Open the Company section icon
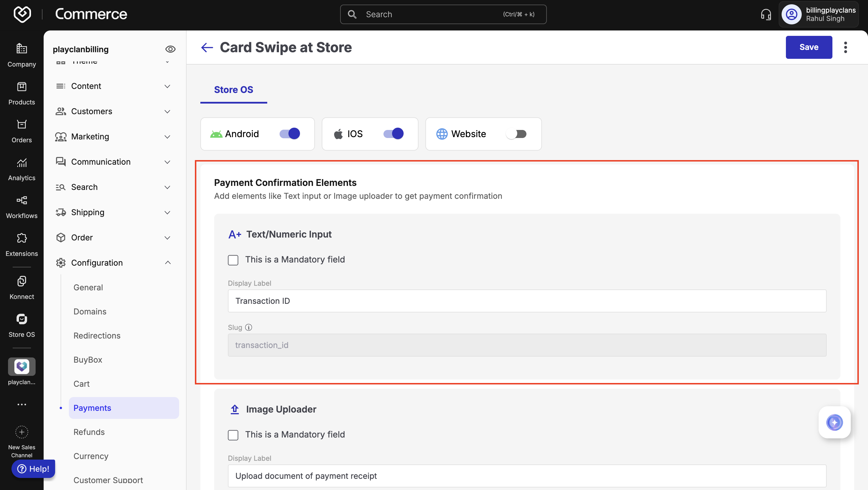This screenshot has height=490, width=868. click(22, 49)
